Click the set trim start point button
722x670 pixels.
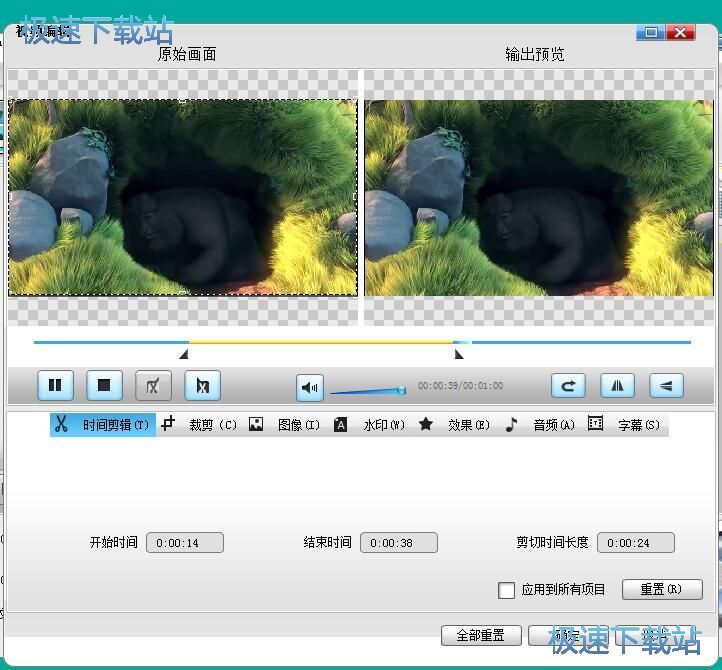pos(153,385)
